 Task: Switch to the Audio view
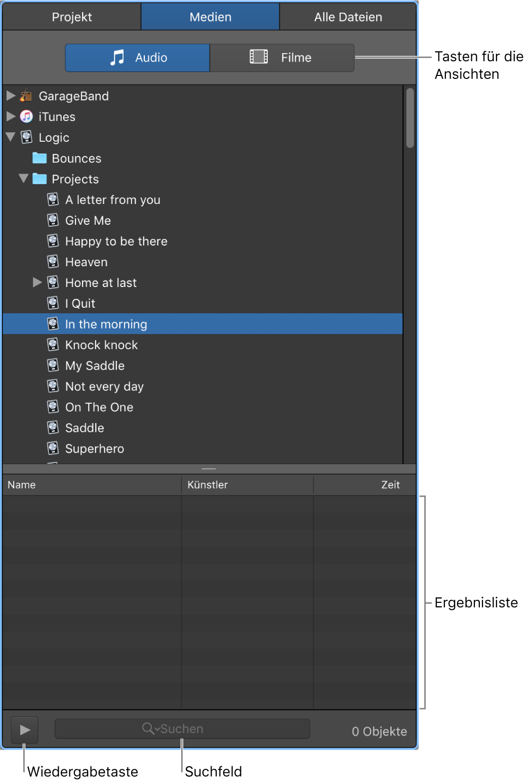138,58
